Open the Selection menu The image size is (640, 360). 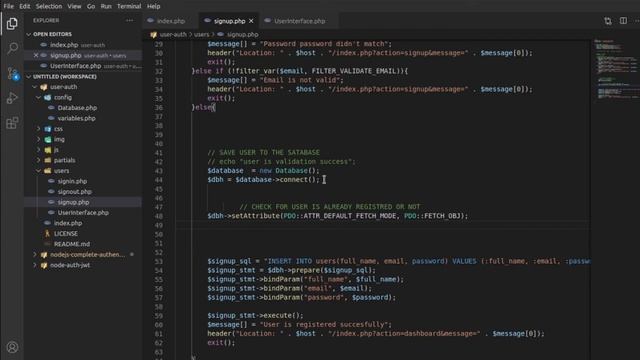49,6
